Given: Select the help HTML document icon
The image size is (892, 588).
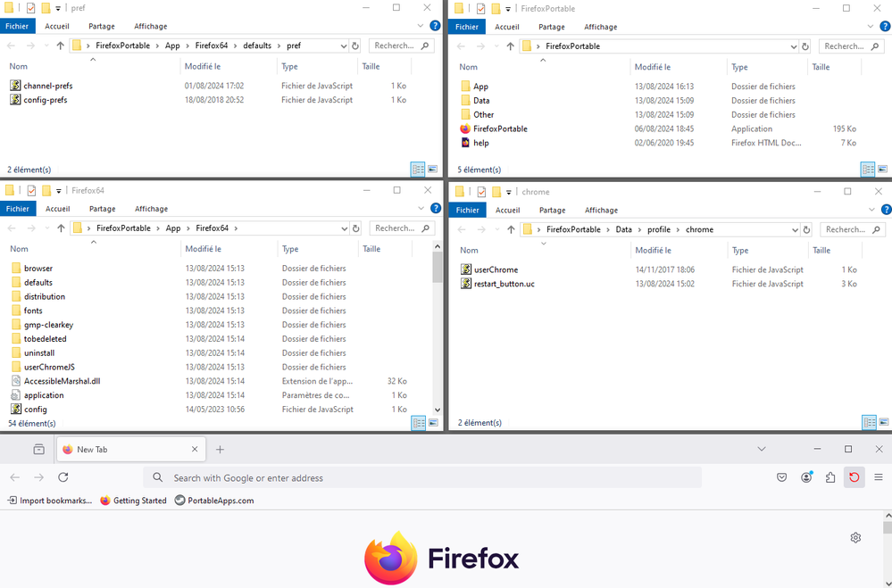Looking at the screenshot, I should pyautogui.click(x=465, y=143).
